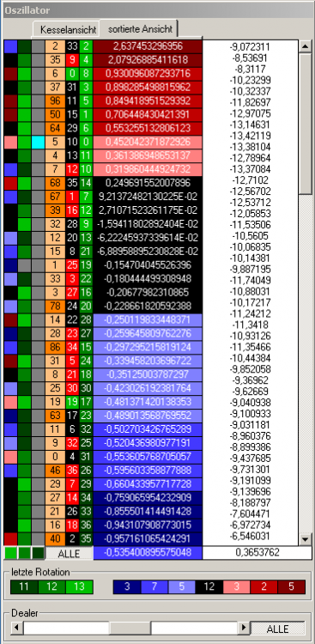Click the dark green 11 rotation box
Image resolution: width=315 pixels, height=644 pixels.
pyautogui.click(x=24, y=586)
